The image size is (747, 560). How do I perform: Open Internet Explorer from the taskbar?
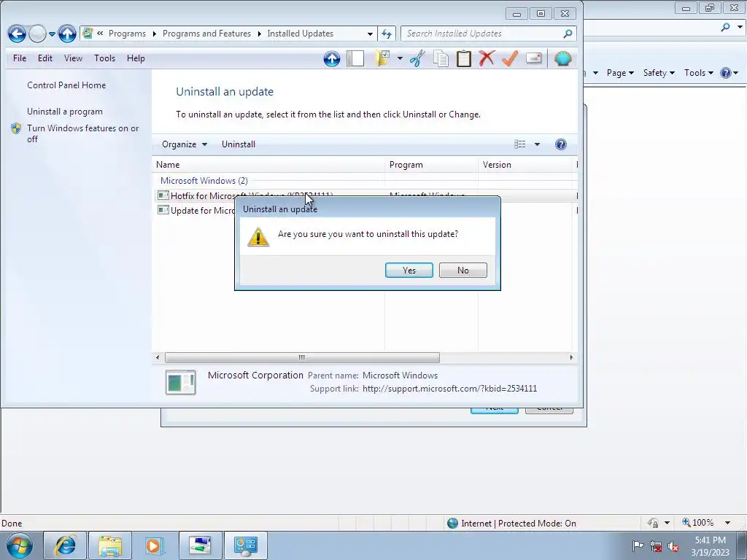[65, 545]
